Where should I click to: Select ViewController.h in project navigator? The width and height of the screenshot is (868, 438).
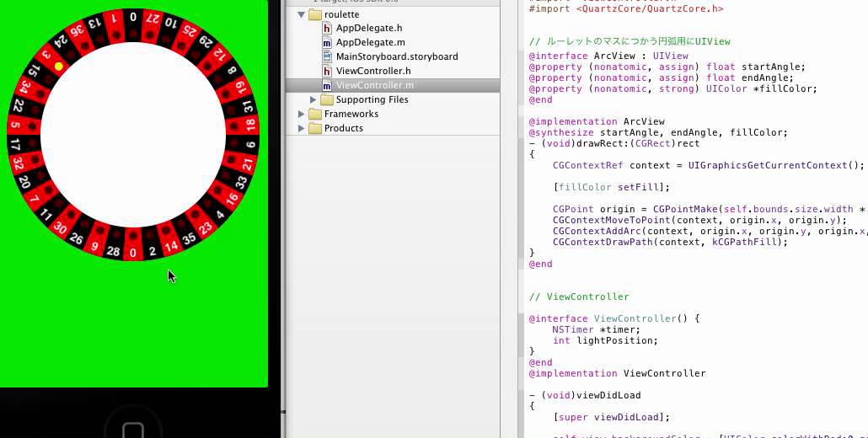pos(373,71)
